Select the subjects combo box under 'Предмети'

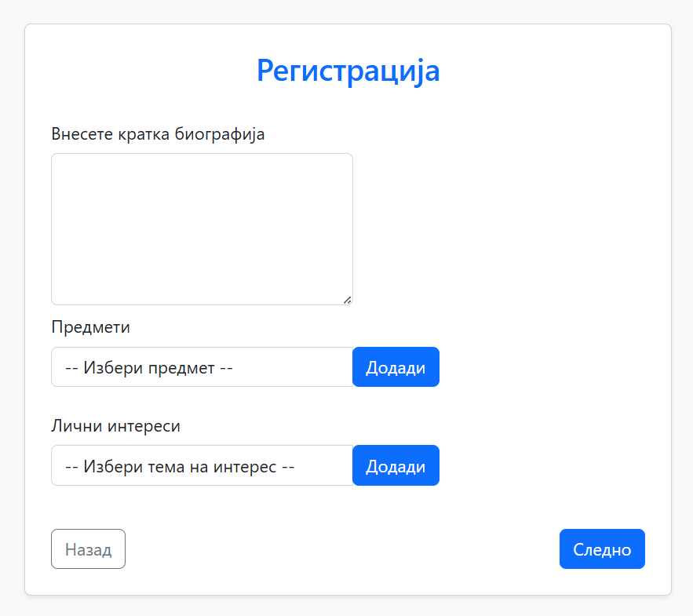point(202,367)
